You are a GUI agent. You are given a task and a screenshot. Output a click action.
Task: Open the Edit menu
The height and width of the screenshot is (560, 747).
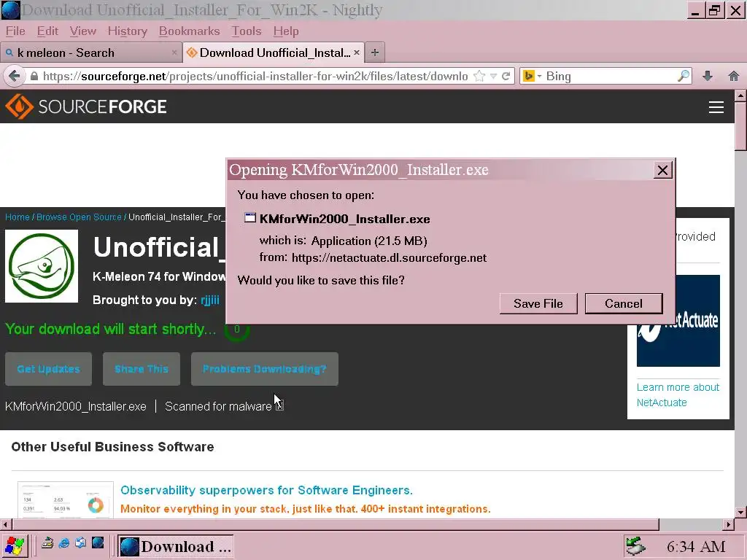pyautogui.click(x=47, y=31)
